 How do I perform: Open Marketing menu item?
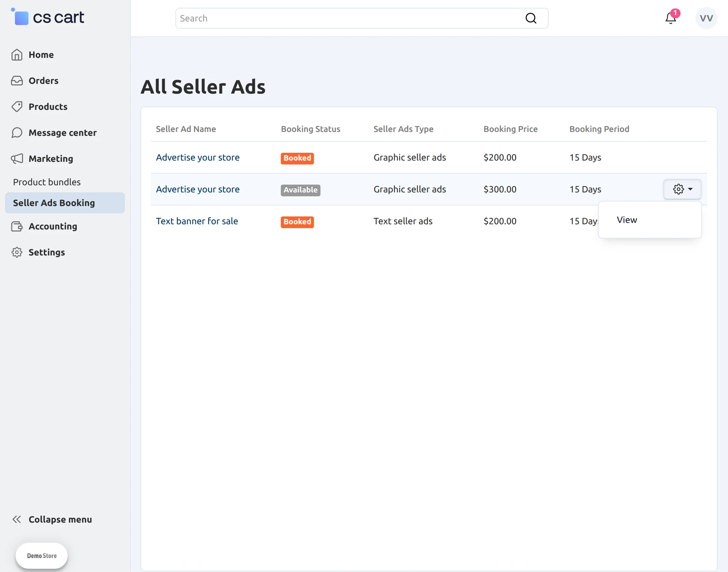51,158
